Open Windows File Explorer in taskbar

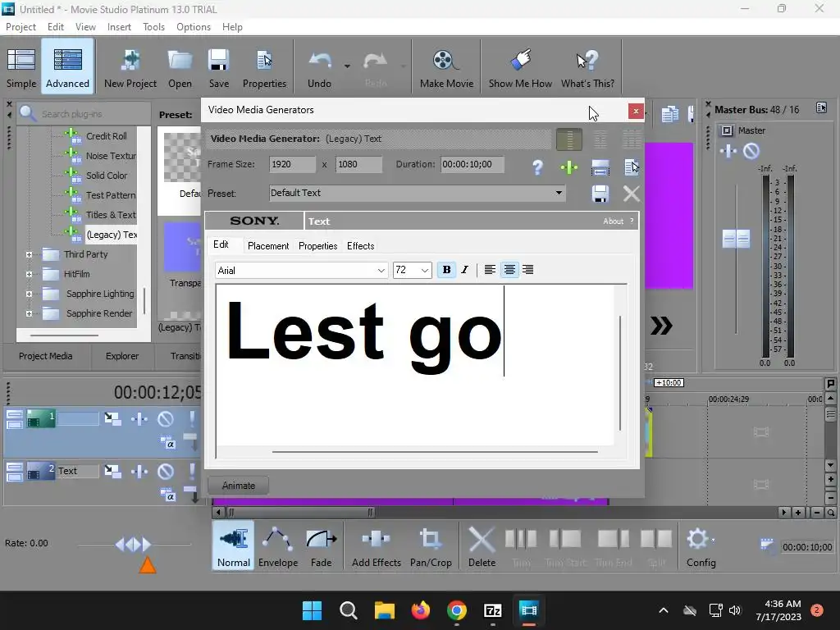point(384,610)
